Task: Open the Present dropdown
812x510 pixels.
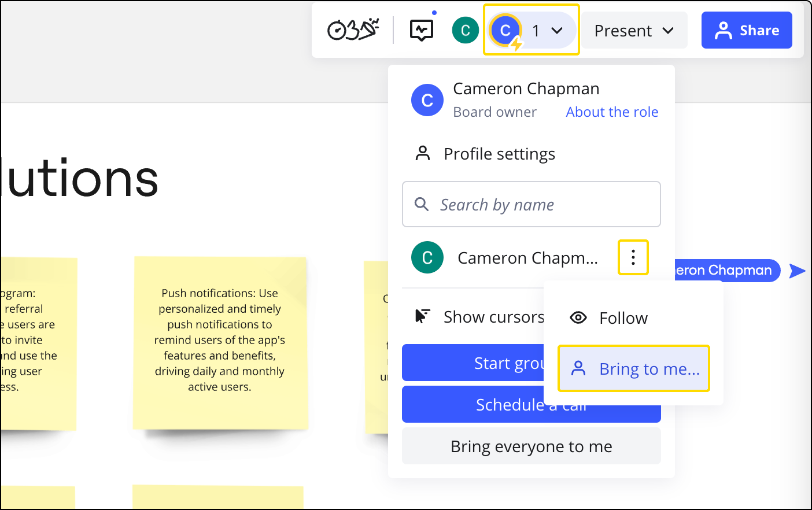Action: (634, 31)
